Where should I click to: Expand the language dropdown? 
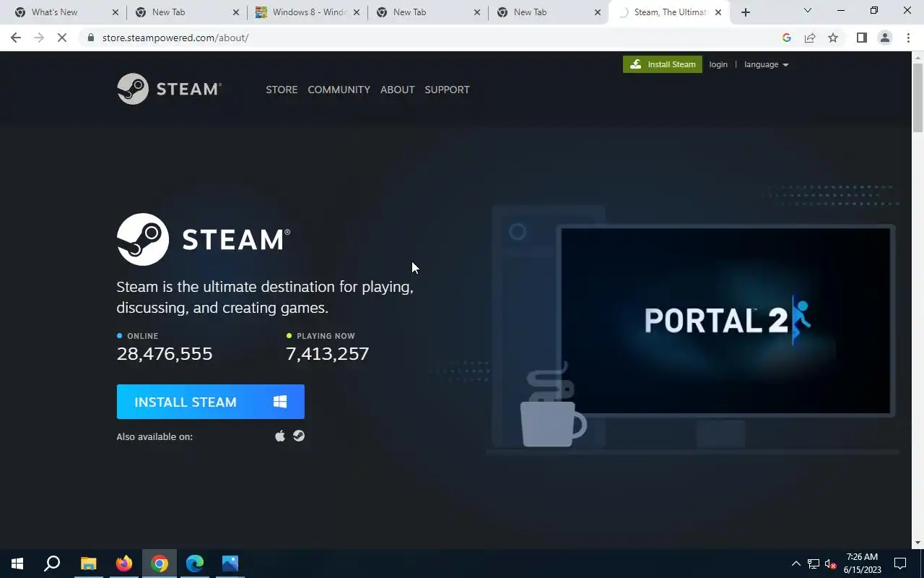pyautogui.click(x=766, y=64)
